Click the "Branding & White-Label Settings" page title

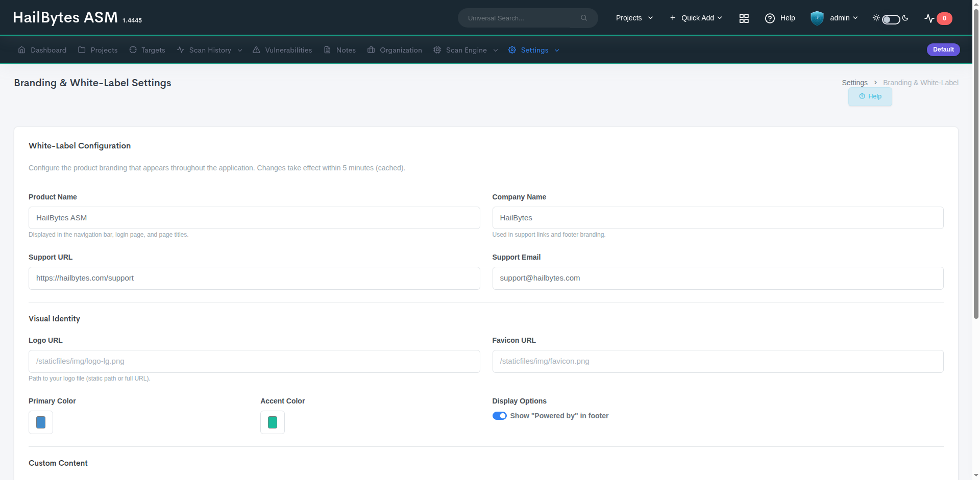(92, 83)
